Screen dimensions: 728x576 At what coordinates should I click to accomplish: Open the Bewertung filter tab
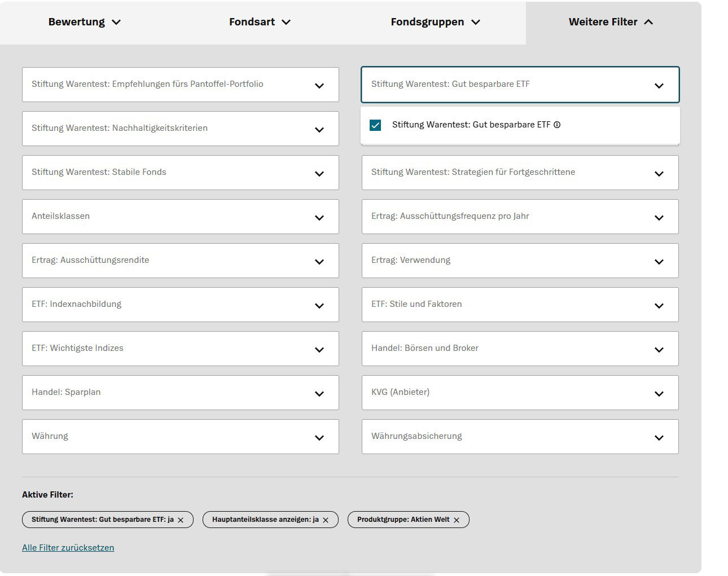pyautogui.click(x=85, y=22)
